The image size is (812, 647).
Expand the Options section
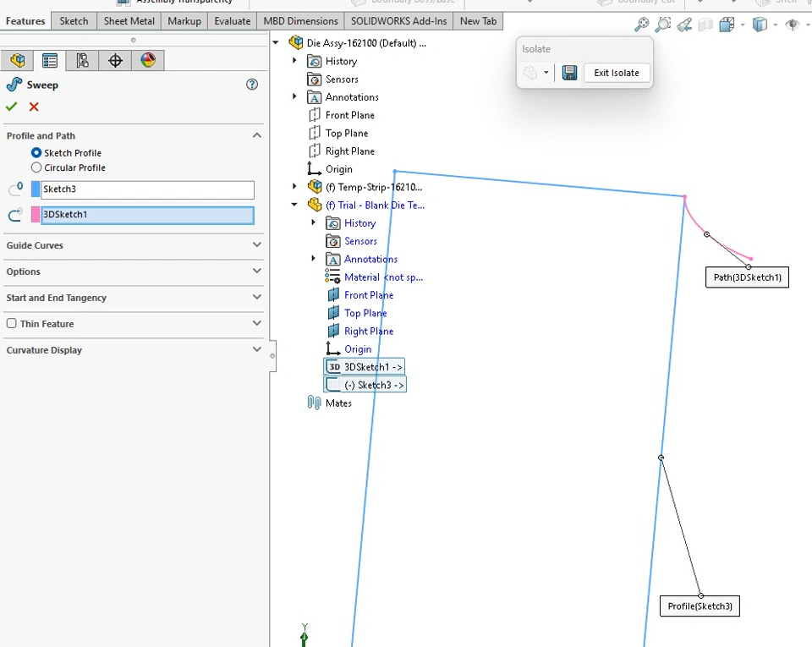click(x=257, y=271)
